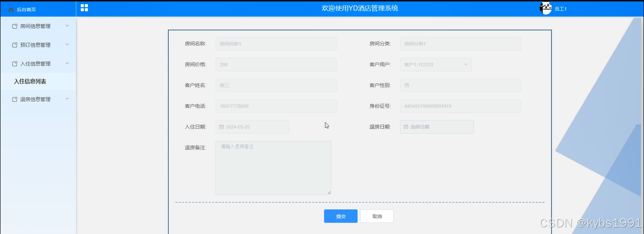Click the panda user avatar
Viewport: 644px width, 234px height.
pos(546,8)
